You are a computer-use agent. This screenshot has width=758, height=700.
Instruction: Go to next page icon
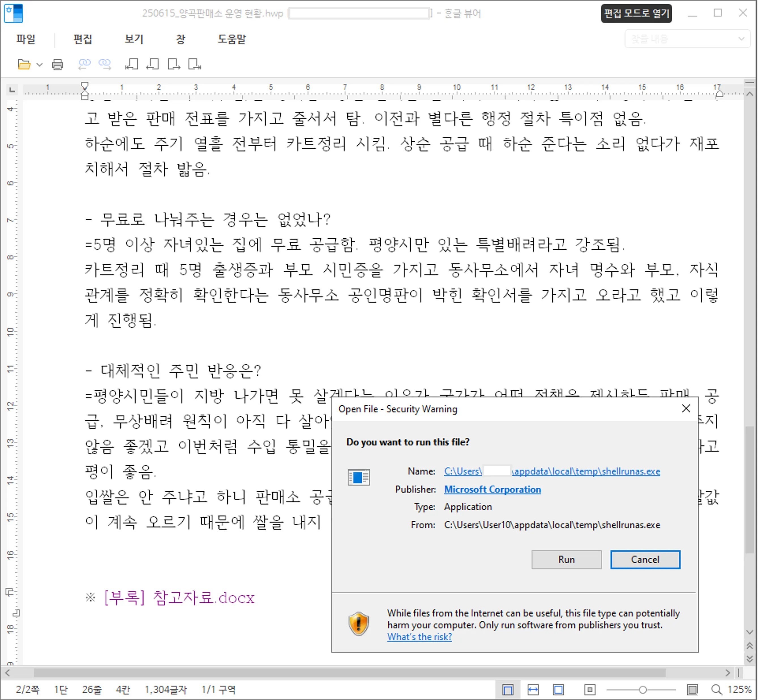coord(174,64)
